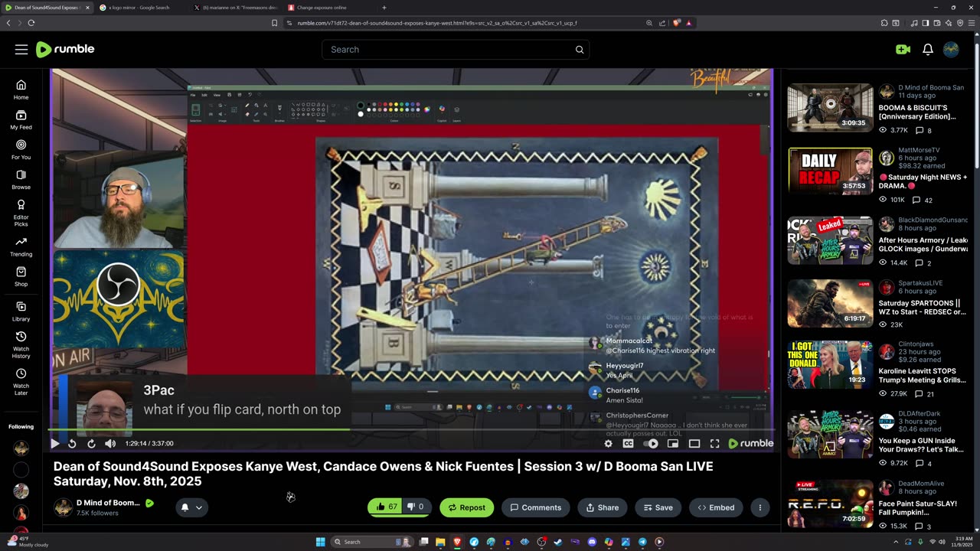Open My Feed in the sidebar

click(x=21, y=119)
